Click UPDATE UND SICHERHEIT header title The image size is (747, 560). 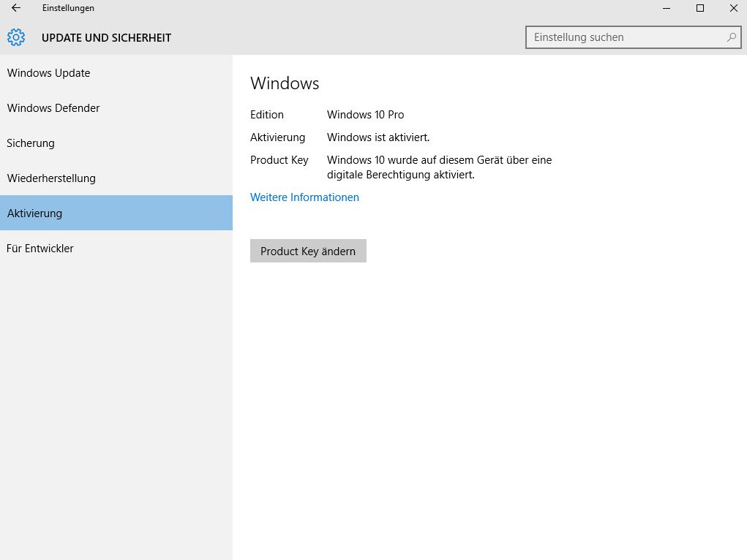coord(106,38)
